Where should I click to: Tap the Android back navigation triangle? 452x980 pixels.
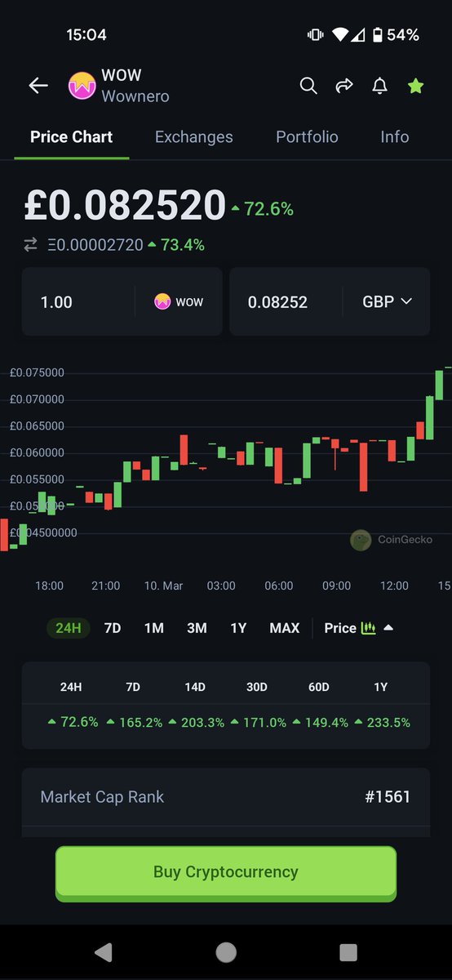(x=104, y=952)
